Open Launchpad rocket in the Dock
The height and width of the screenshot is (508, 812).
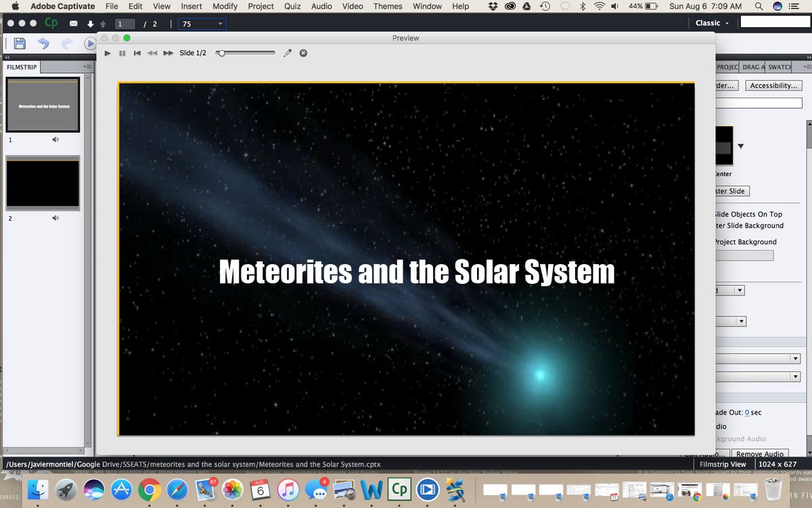66,488
